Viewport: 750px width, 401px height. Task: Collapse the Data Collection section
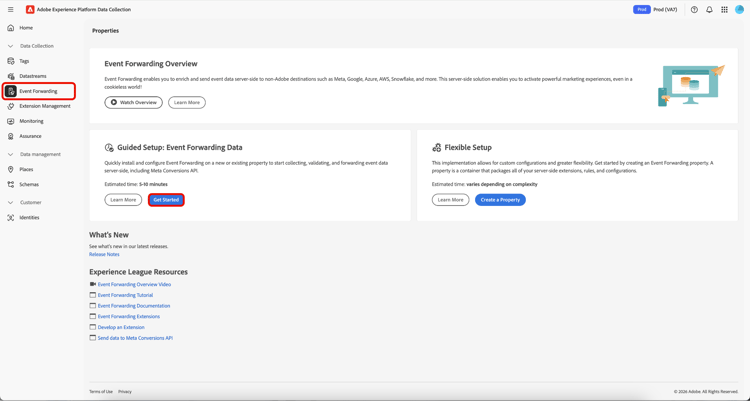point(11,46)
